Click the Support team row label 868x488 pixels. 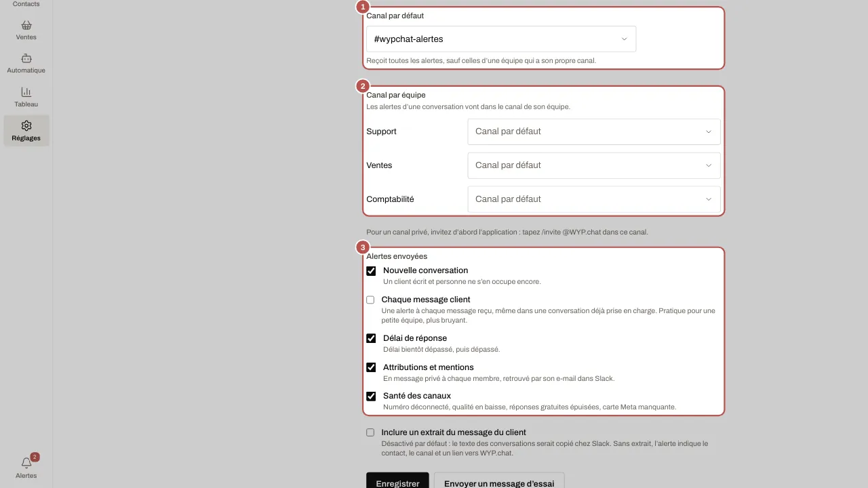coord(381,131)
